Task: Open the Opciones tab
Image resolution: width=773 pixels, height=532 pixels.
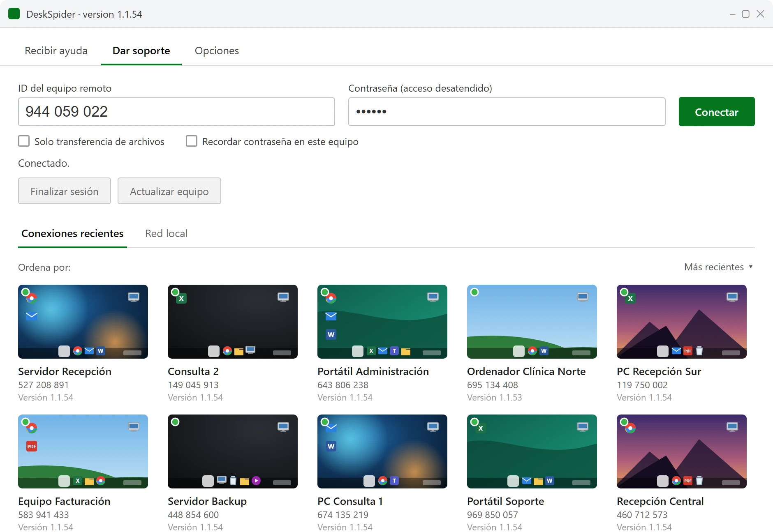Action: point(217,51)
